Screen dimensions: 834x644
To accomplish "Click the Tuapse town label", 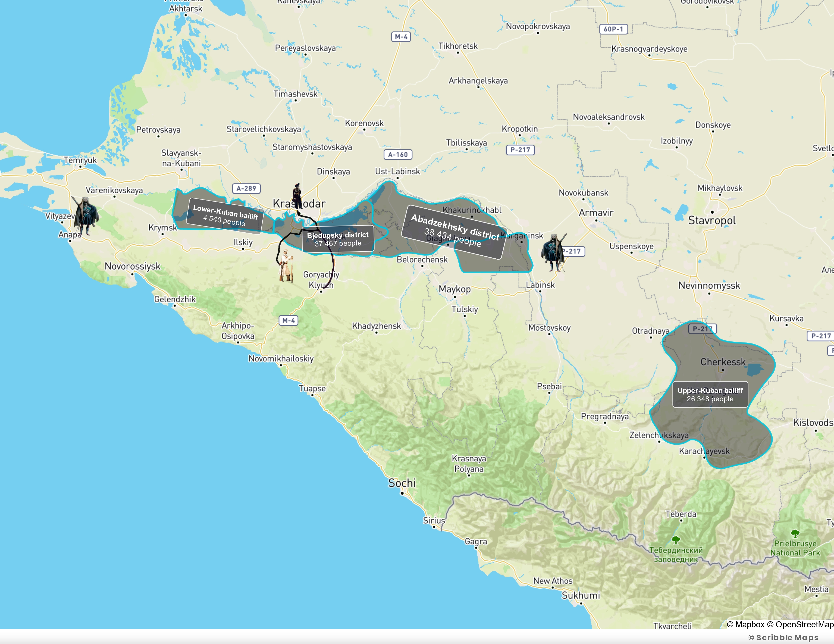I will coord(312,388).
